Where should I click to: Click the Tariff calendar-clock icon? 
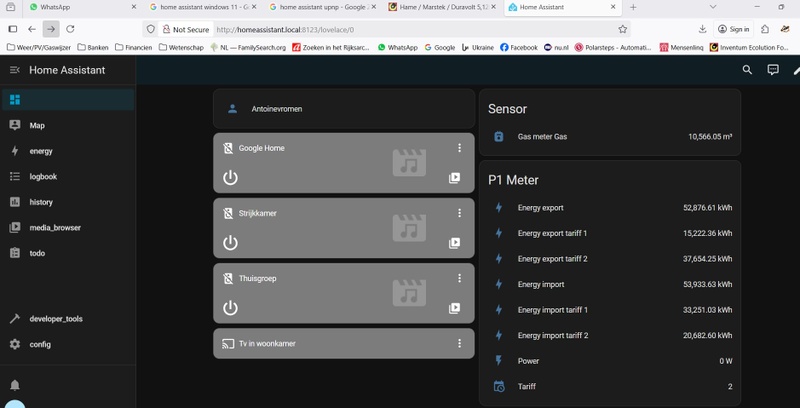point(499,387)
